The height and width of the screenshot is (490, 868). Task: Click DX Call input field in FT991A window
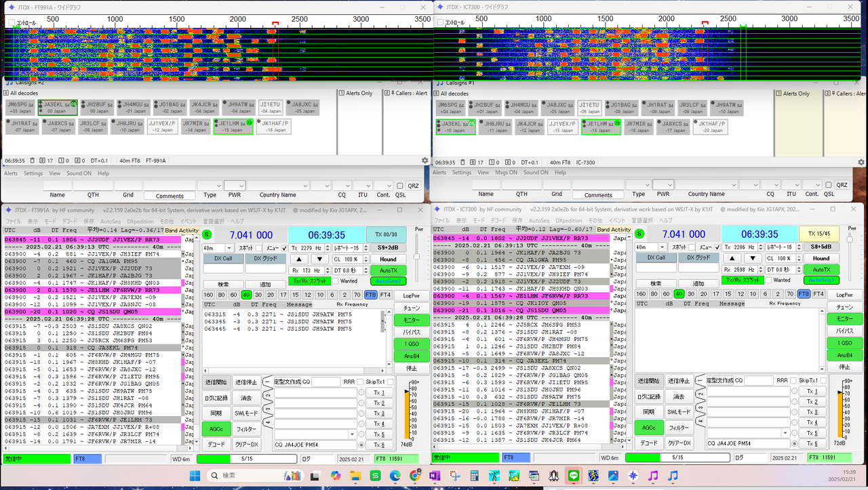[x=223, y=269]
